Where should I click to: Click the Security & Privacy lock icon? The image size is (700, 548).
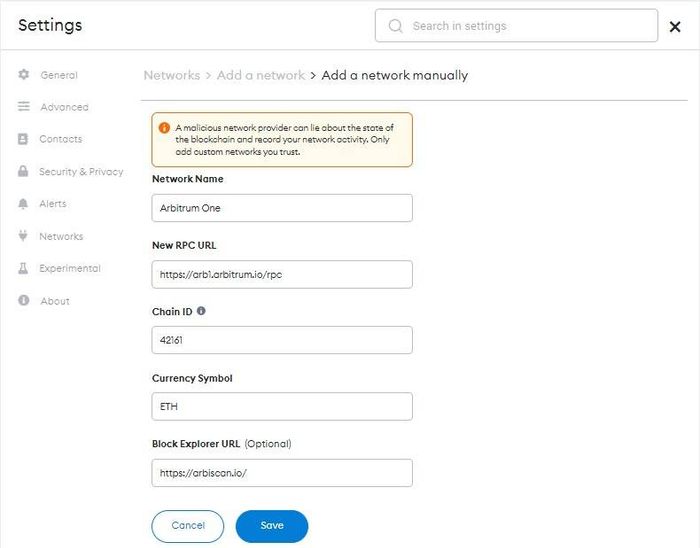point(23,171)
